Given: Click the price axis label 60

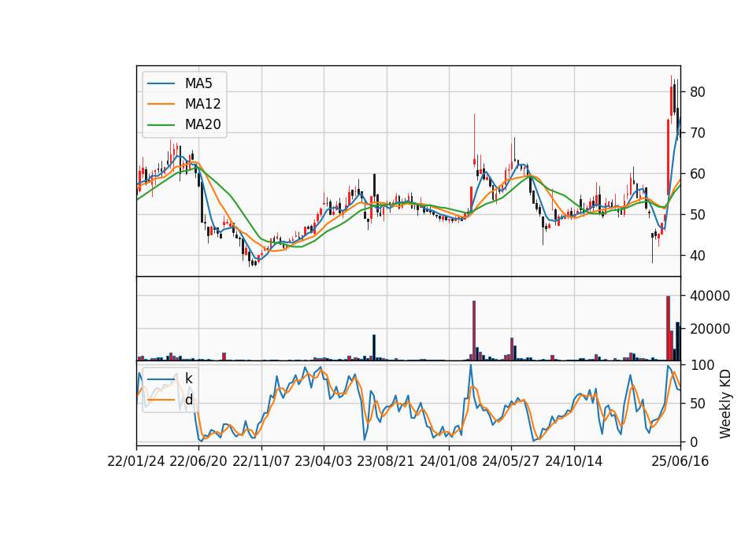Looking at the screenshot, I should pos(697,173).
